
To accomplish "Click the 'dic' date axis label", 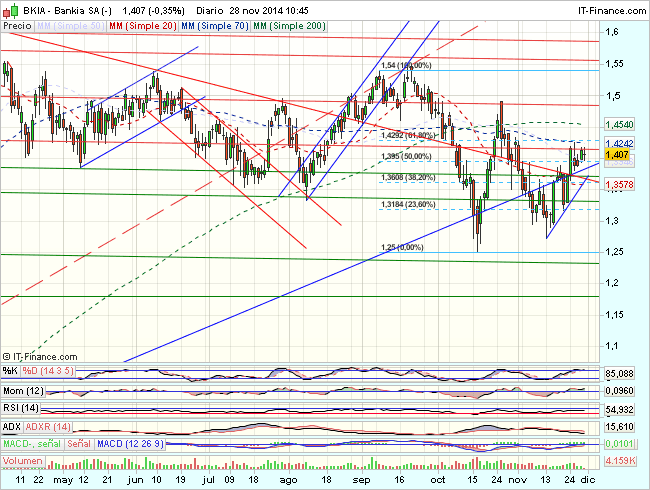I will [588, 480].
